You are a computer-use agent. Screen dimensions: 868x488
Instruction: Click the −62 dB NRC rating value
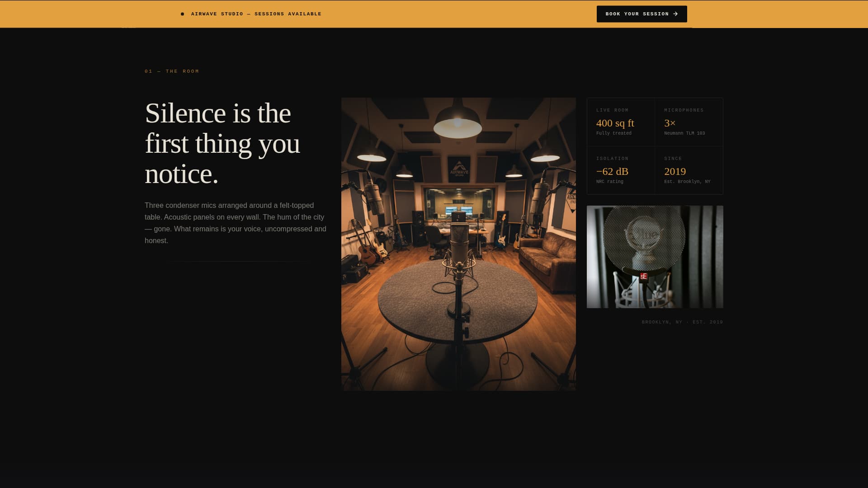[612, 171]
